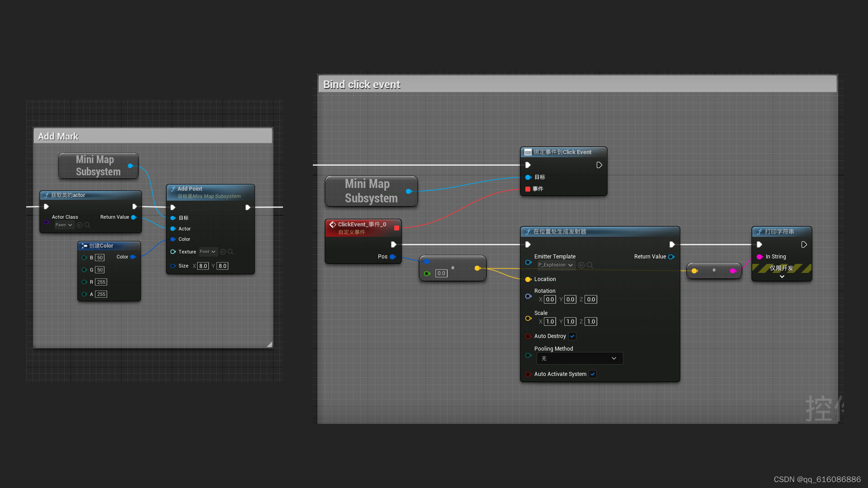Click the R value field in Create Color

[x=101, y=282]
